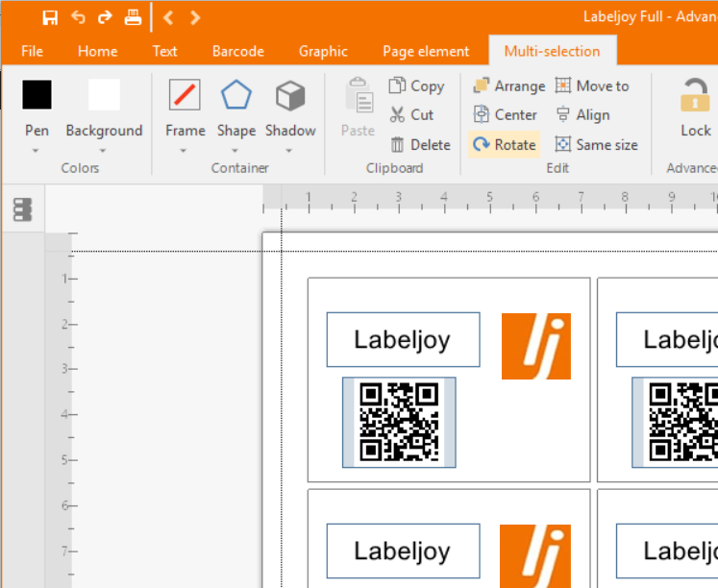
Task: Select Labeljoy text box in top-right label
Action: click(x=668, y=339)
